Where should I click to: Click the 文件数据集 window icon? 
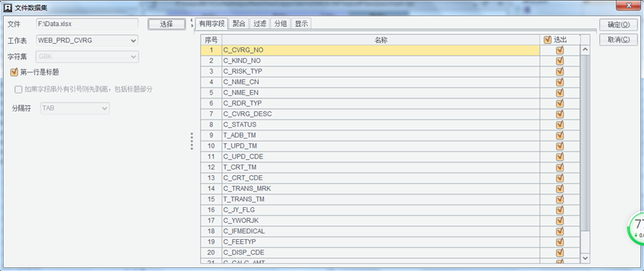[7, 7]
